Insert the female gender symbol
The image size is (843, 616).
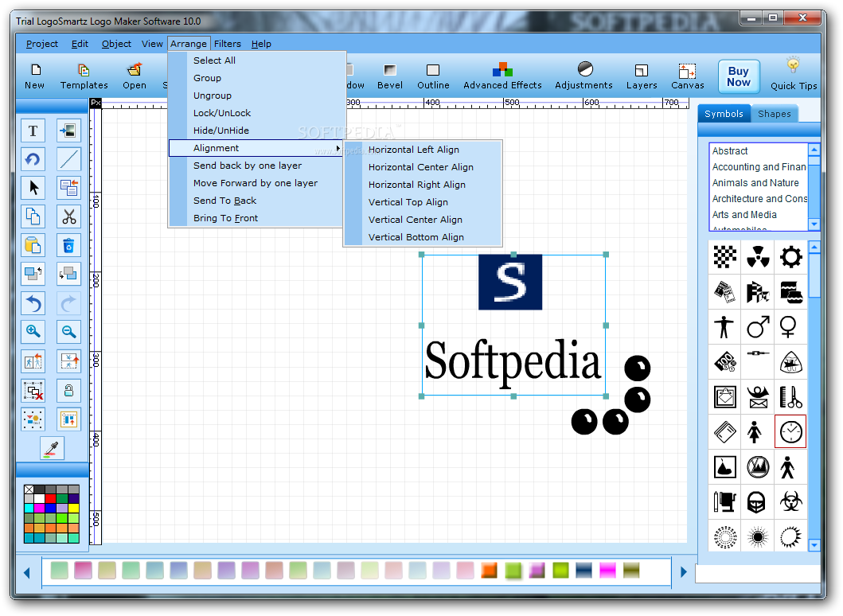pos(790,326)
